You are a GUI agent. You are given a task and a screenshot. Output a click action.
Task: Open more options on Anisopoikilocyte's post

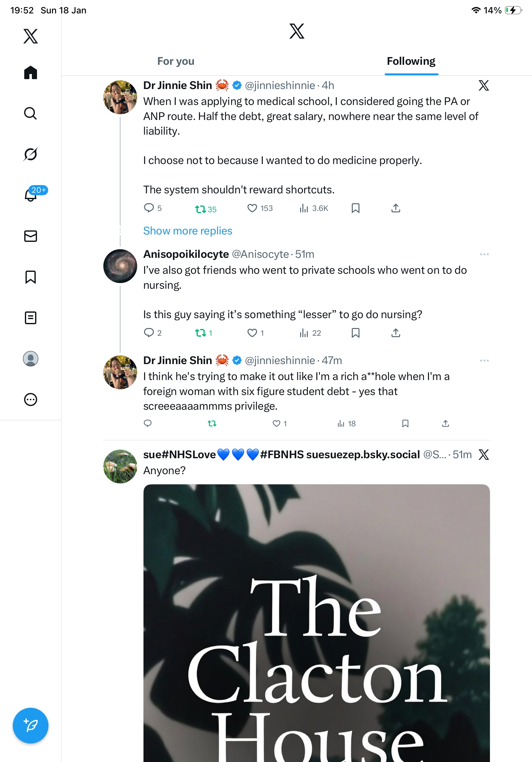[484, 254]
